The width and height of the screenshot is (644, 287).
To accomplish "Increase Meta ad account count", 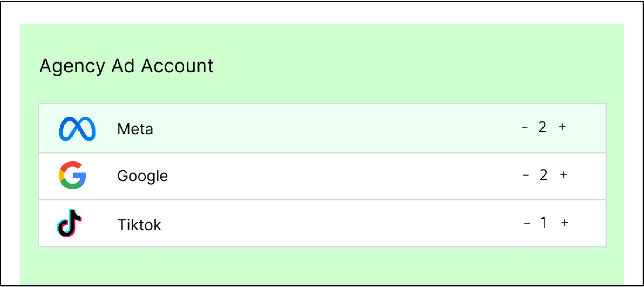I will [562, 127].
